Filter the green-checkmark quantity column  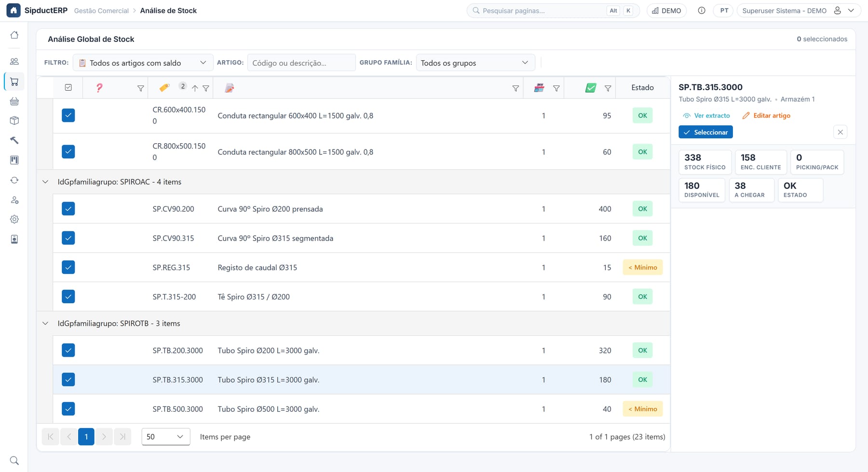point(608,88)
